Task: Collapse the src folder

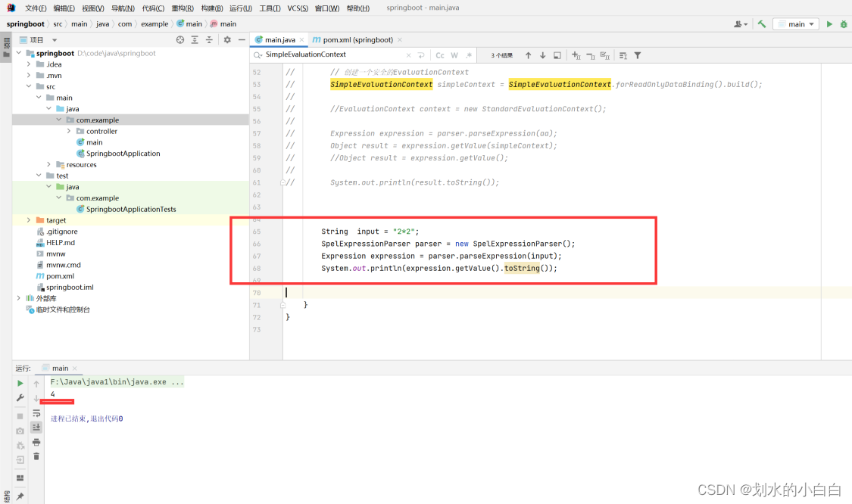Action: [x=29, y=86]
